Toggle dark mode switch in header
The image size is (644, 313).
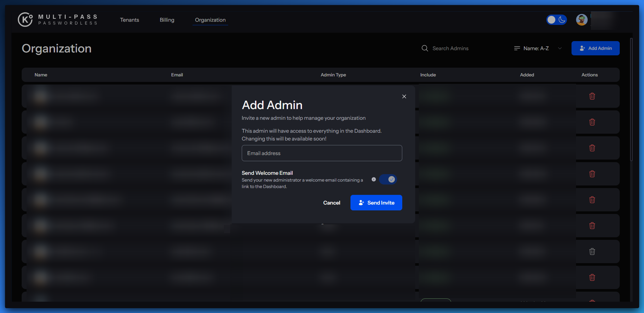pos(556,20)
